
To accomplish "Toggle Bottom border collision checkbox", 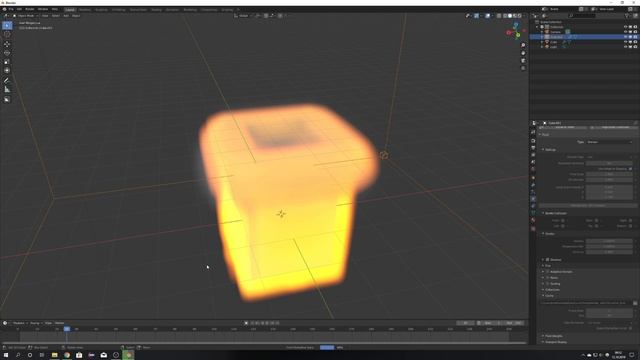I will pos(631,226).
